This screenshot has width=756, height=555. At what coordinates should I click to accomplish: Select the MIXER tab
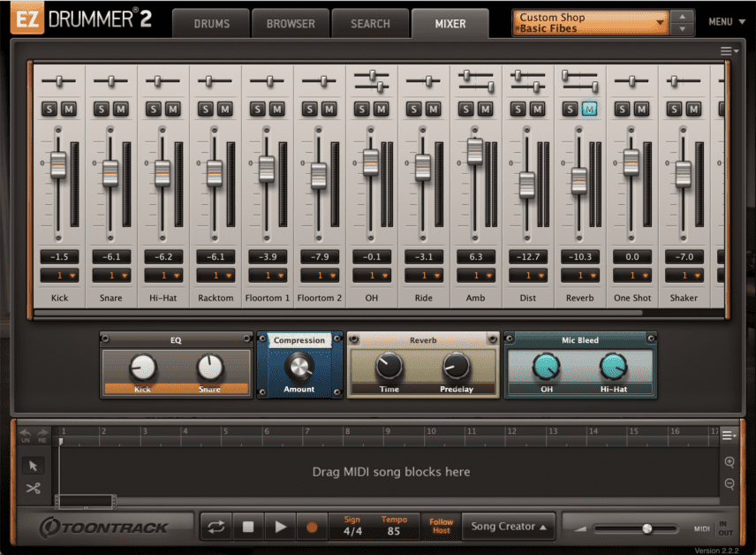click(450, 24)
